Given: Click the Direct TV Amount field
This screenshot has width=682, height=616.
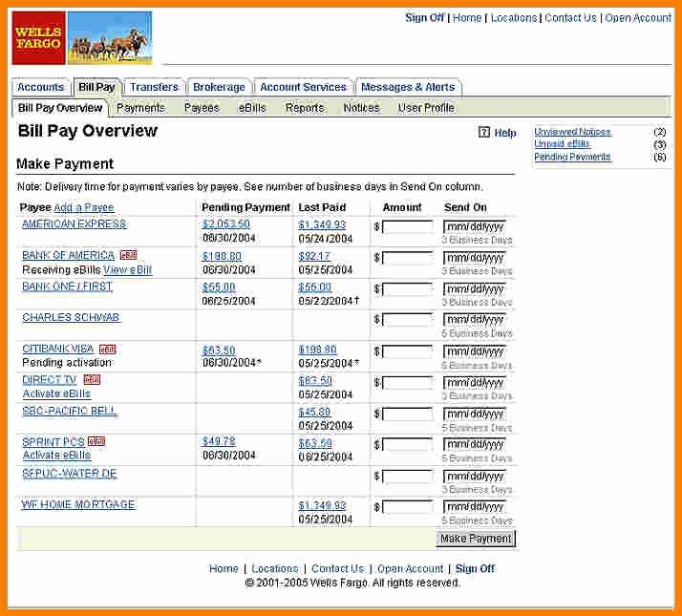Looking at the screenshot, I should pyautogui.click(x=408, y=383).
